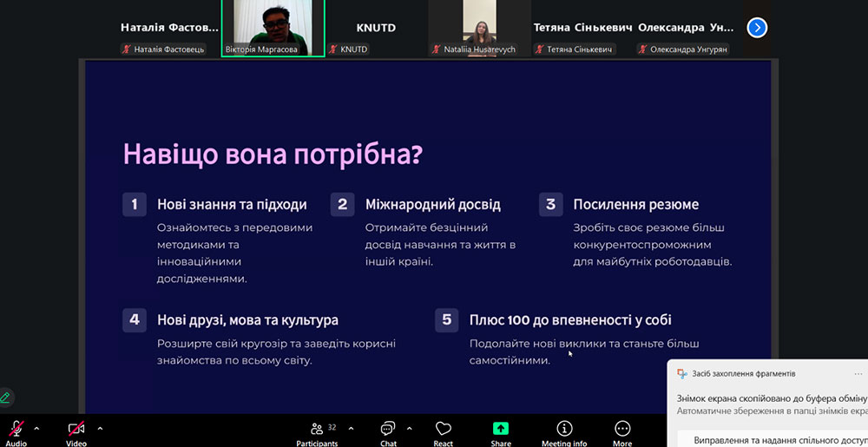
Task: Expand video options caret next to Video
Action: coord(100,428)
